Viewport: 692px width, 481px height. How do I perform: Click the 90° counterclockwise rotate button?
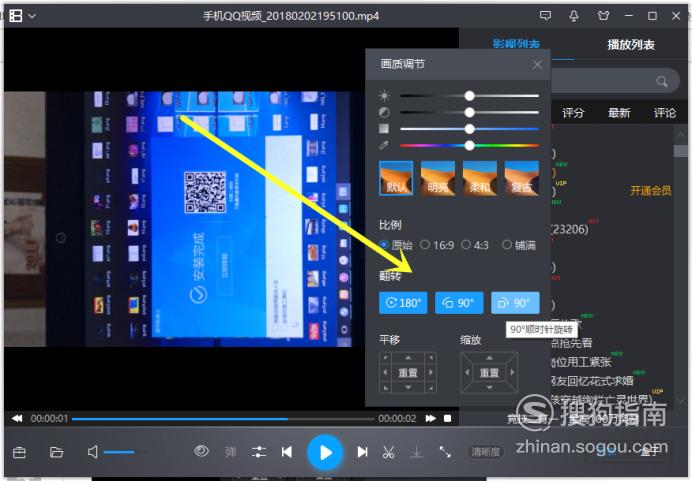click(459, 303)
